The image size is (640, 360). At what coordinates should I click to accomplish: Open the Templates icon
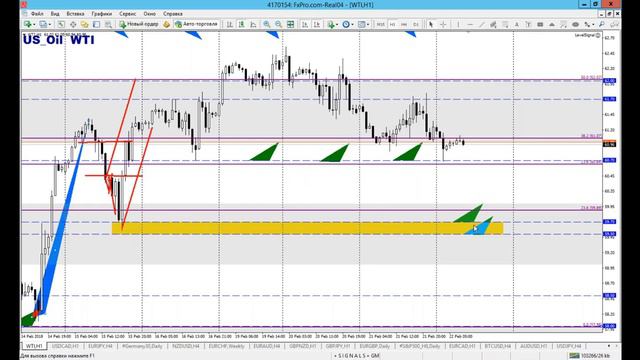point(361,24)
